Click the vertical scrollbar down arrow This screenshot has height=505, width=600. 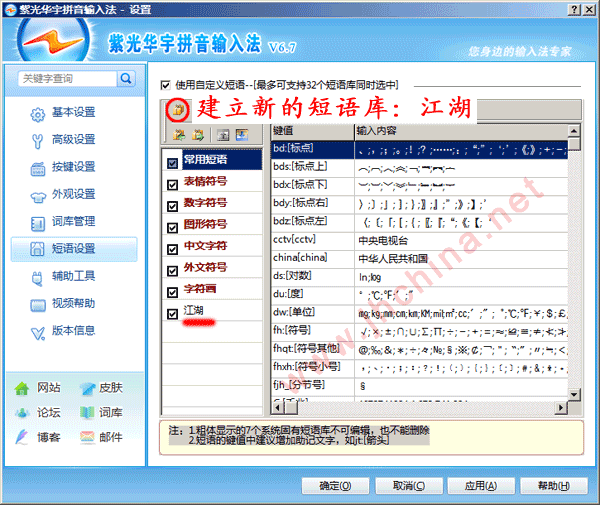click(x=574, y=394)
